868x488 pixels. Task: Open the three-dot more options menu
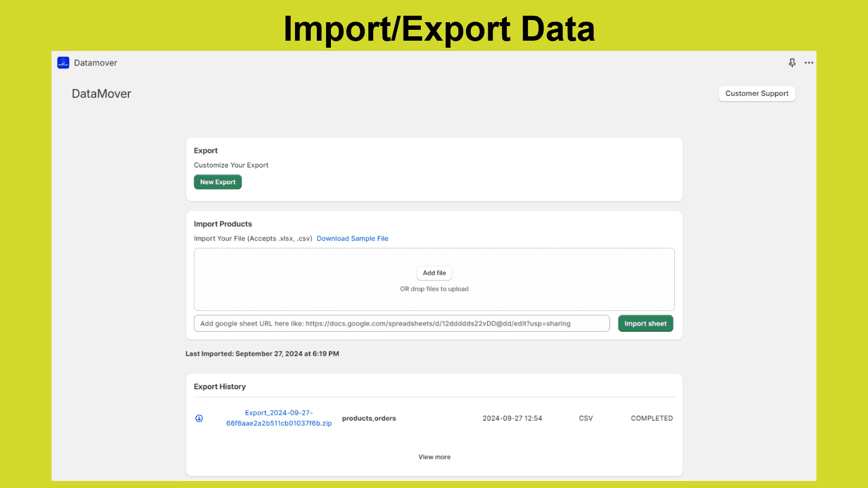(809, 63)
